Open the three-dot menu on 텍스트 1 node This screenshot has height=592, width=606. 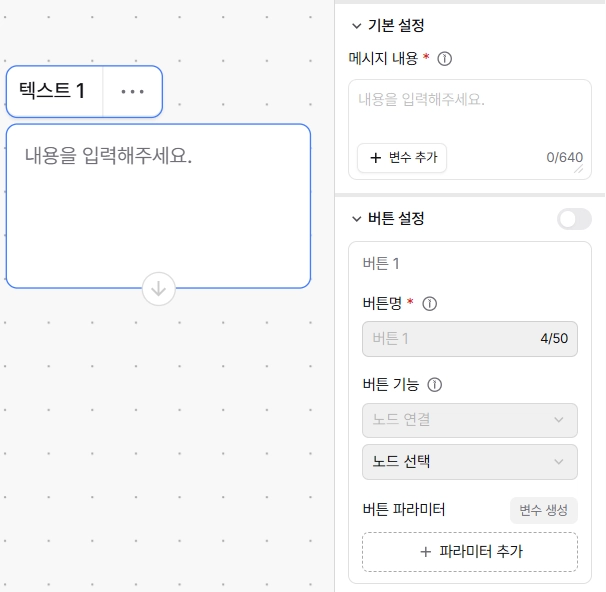pyautogui.click(x=133, y=92)
